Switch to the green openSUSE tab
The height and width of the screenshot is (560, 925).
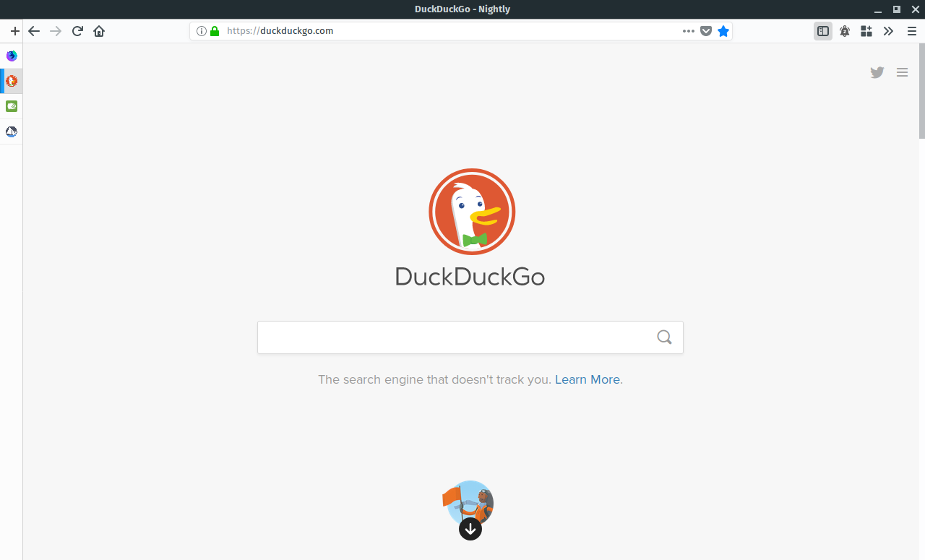point(12,106)
